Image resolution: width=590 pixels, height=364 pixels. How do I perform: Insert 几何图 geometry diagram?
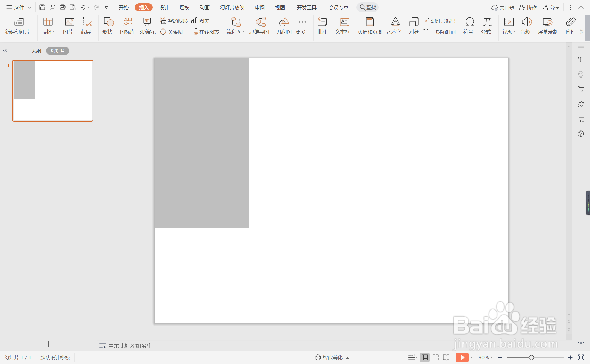pyautogui.click(x=284, y=26)
